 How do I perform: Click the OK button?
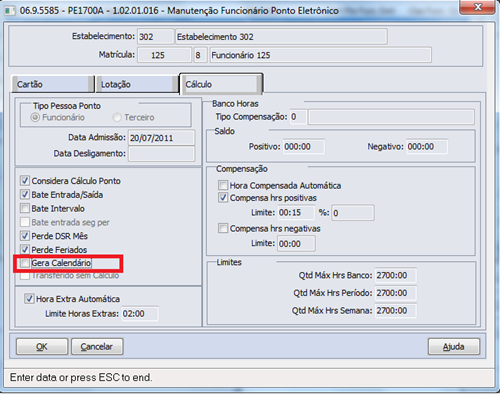pos(42,347)
